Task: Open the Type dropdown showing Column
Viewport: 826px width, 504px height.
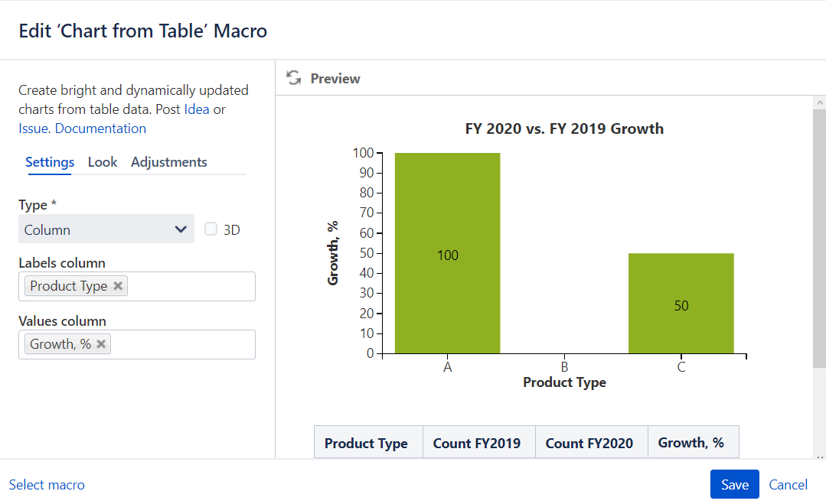Action: (x=181, y=229)
